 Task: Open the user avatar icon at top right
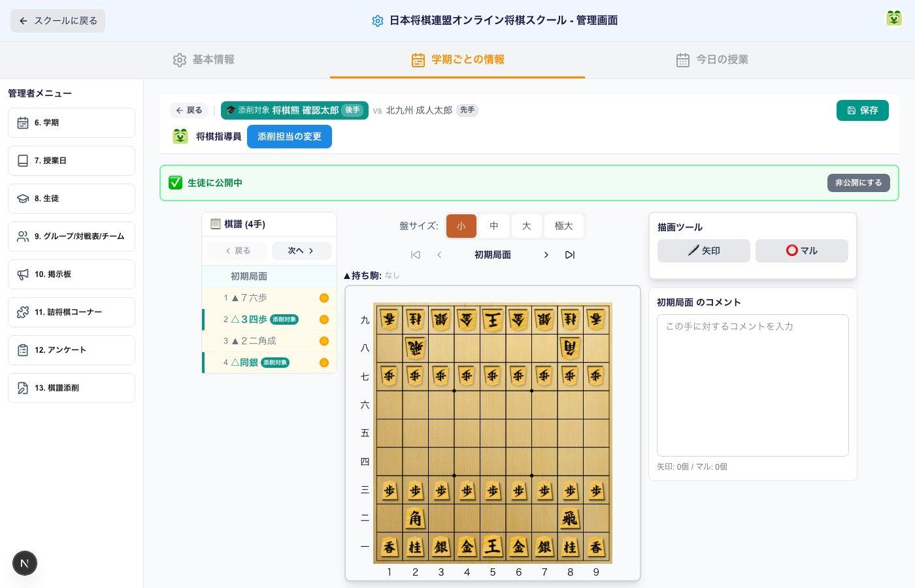(x=893, y=19)
